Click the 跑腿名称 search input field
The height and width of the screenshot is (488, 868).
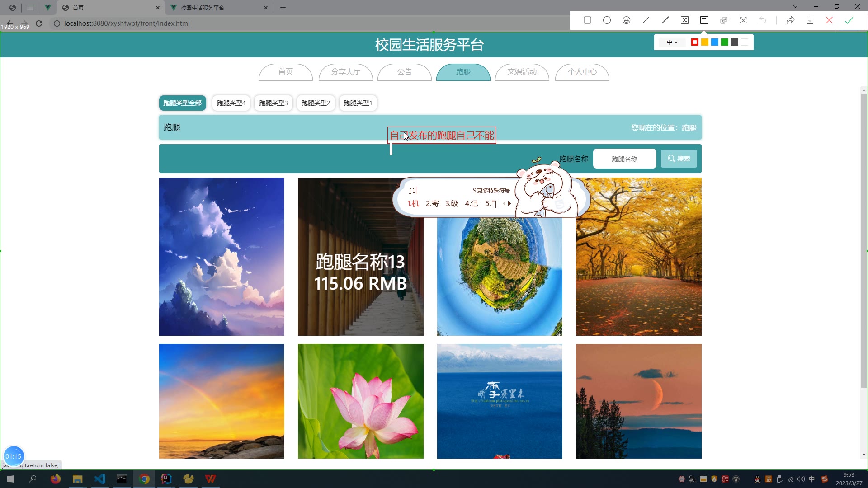(x=624, y=159)
